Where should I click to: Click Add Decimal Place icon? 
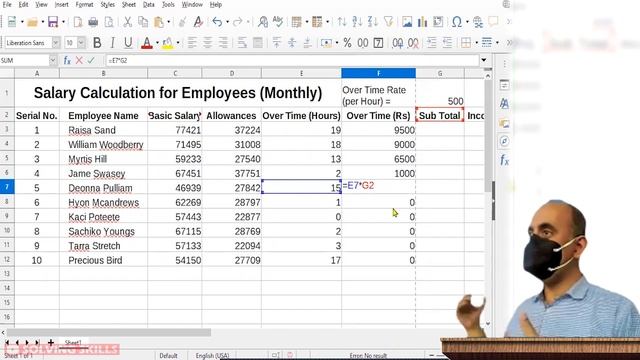coord(398,42)
